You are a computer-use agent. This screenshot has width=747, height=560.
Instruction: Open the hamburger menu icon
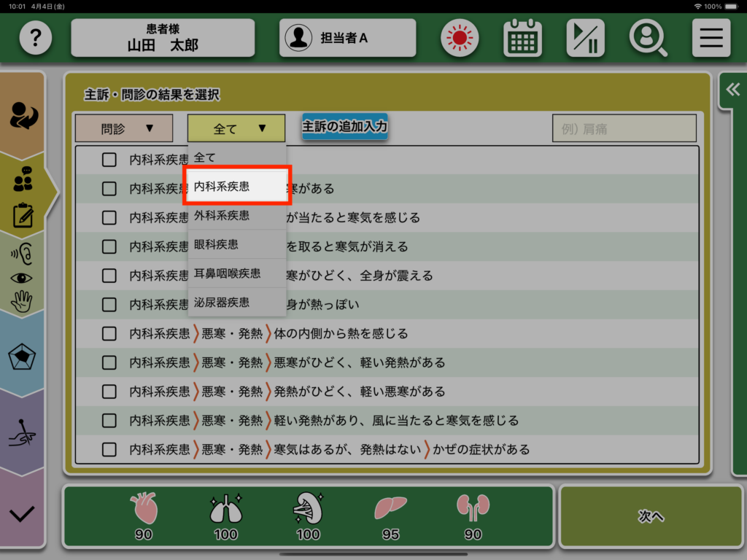711,38
